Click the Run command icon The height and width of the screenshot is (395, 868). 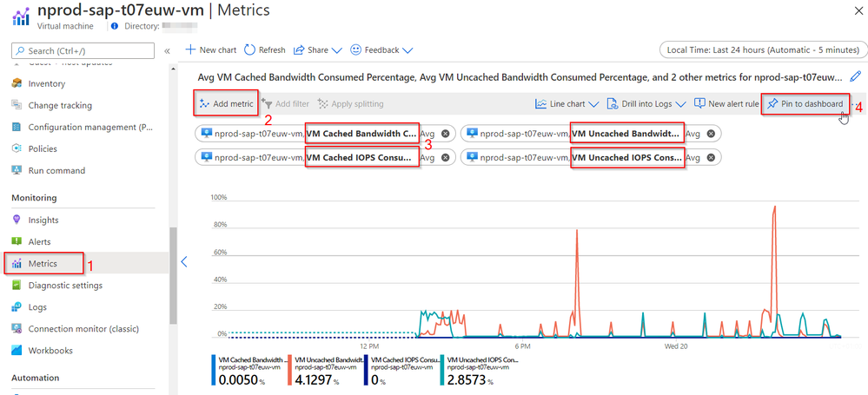pos(17,170)
